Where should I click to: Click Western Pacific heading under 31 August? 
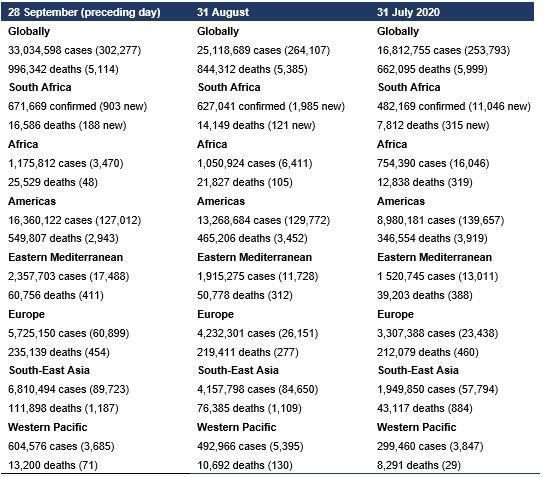click(237, 427)
